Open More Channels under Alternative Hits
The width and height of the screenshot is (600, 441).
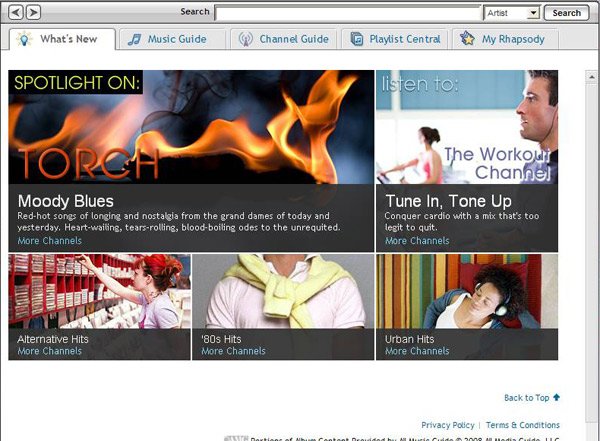tap(50, 351)
